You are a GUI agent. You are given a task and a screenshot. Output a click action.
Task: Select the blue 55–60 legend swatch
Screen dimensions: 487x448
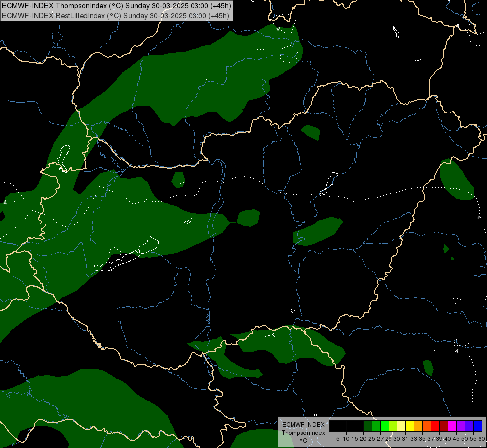(478, 426)
